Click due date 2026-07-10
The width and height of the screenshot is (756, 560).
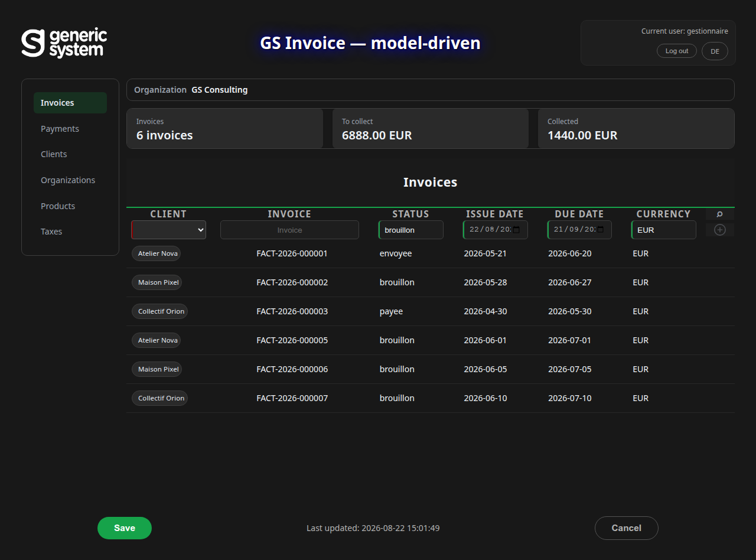pos(570,398)
